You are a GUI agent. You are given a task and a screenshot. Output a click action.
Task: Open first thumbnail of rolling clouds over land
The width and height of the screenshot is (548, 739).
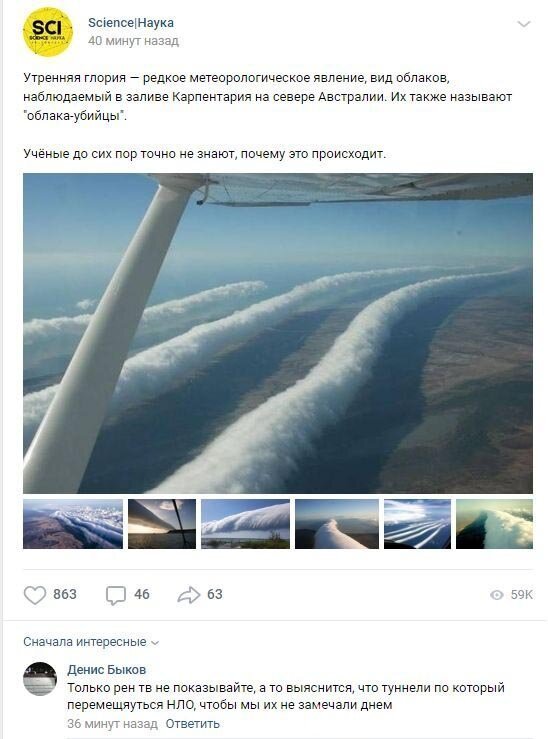73,524
